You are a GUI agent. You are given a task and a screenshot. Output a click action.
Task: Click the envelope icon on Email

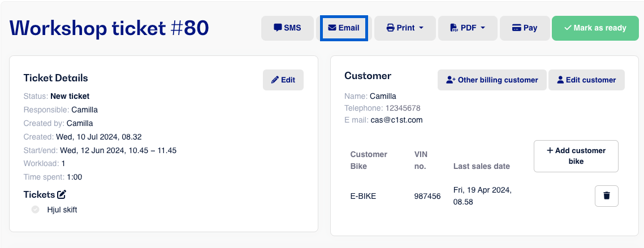tap(332, 28)
